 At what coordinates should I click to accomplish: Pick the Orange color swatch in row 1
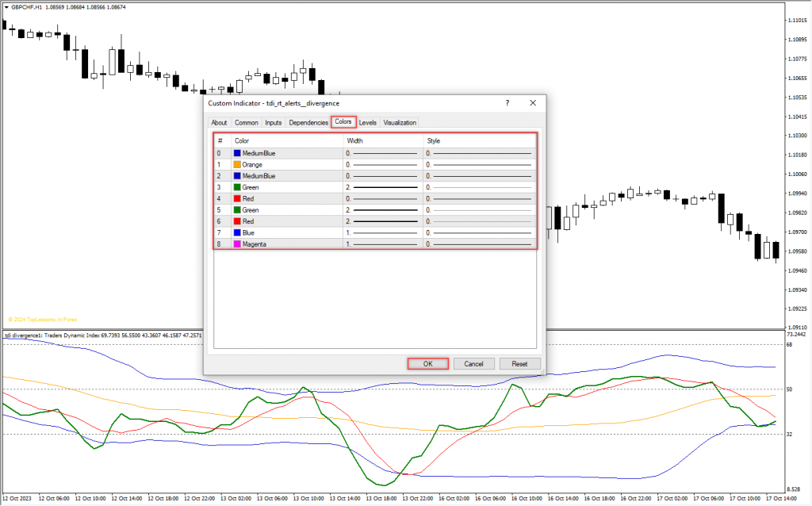pos(237,165)
